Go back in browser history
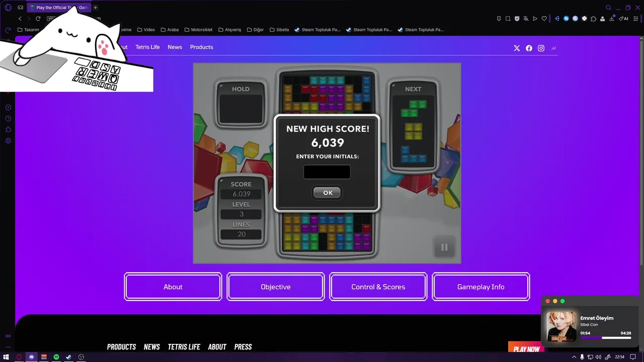 click(20, 19)
